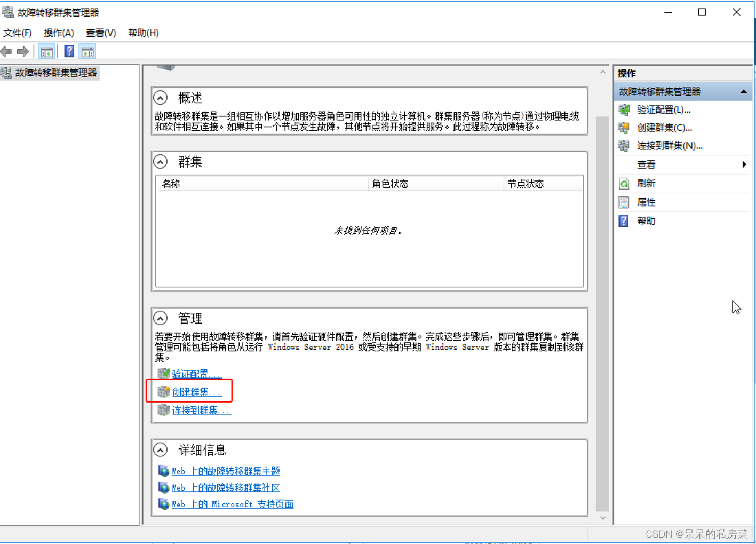
Task: Click 验证配置(L)... action text
Action: pos(664,110)
